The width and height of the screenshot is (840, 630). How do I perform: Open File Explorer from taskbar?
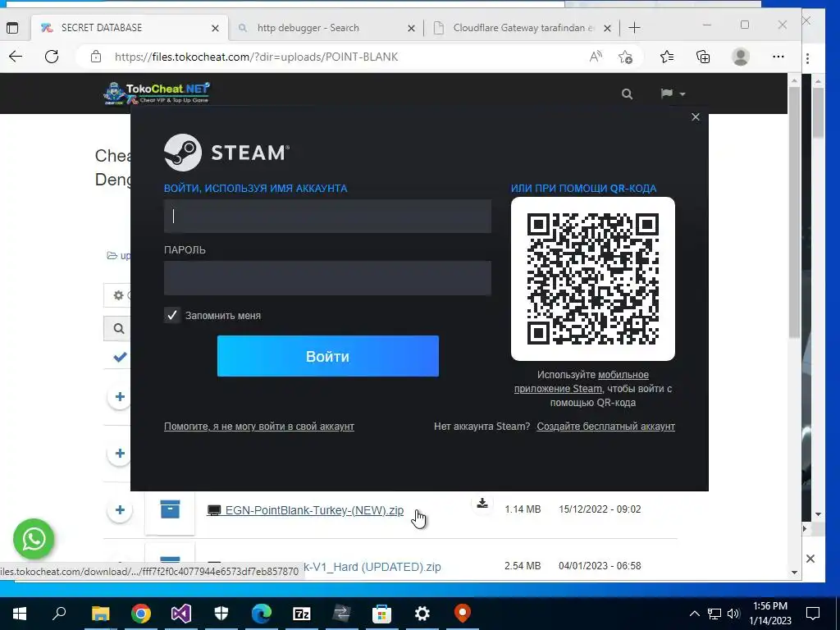(100, 614)
